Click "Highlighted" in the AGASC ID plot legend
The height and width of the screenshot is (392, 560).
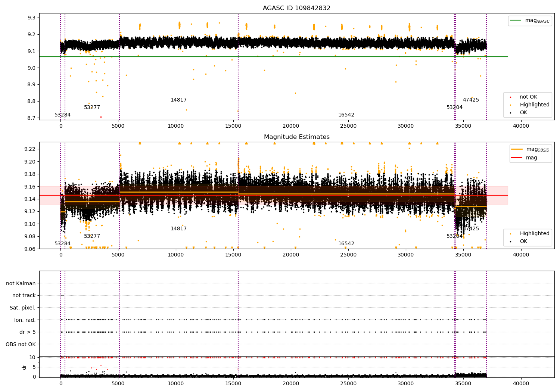(x=529, y=105)
